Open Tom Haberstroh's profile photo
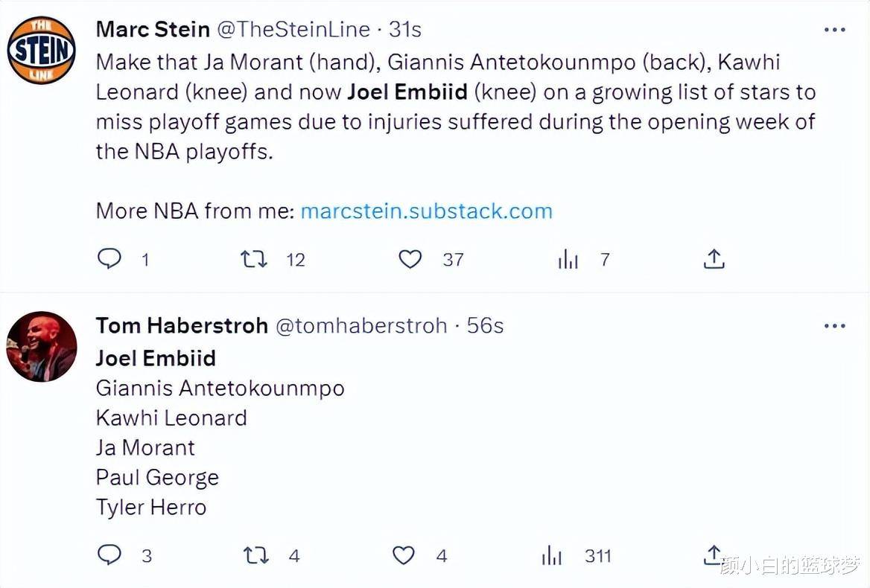The height and width of the screenshot is (588, 870). [x=41, y=347]
